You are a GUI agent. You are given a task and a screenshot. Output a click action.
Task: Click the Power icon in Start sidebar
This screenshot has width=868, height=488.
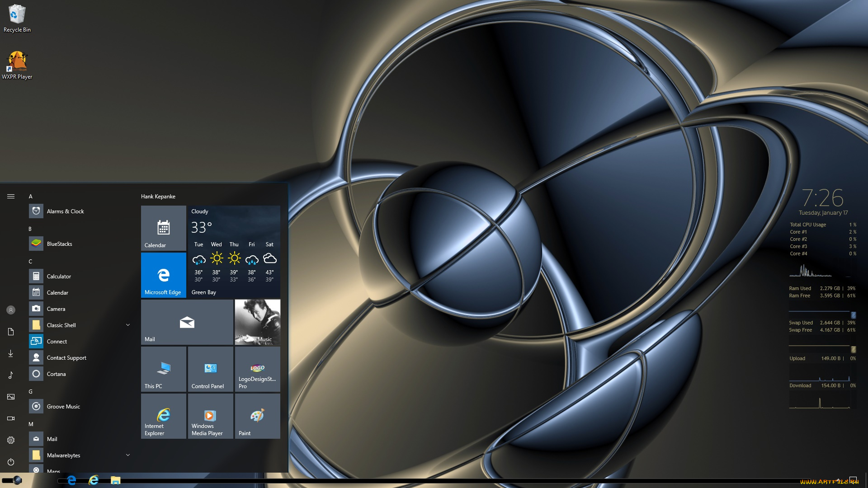(11, 462)
